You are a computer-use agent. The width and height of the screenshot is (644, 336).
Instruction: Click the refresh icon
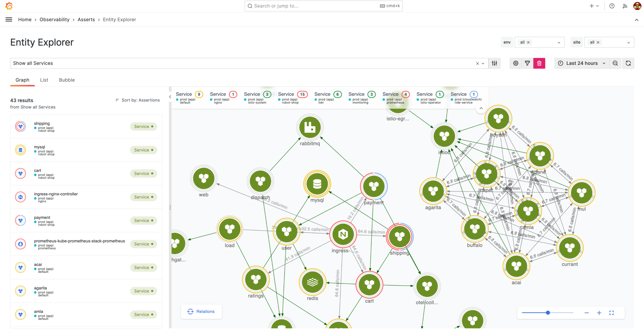coord(628,63)
